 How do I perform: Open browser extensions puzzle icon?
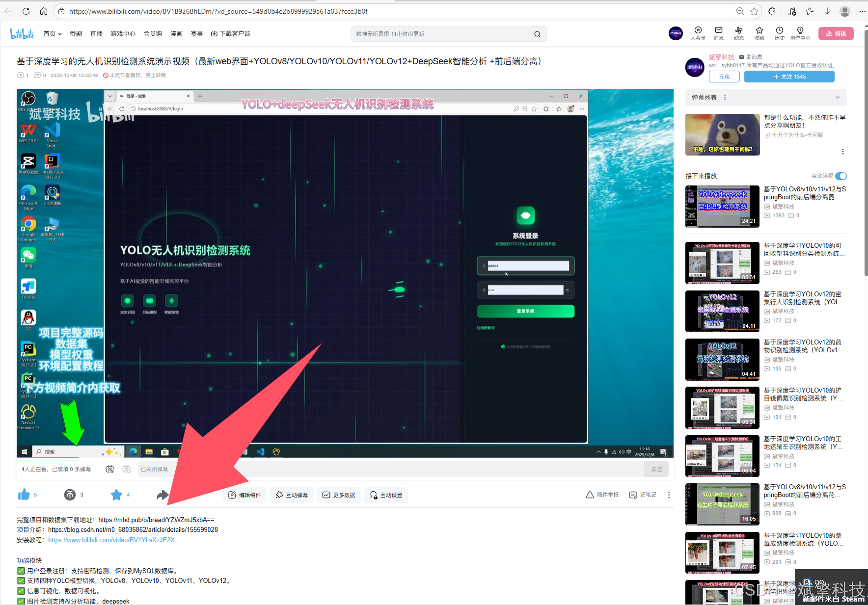[x=772, y=11]
